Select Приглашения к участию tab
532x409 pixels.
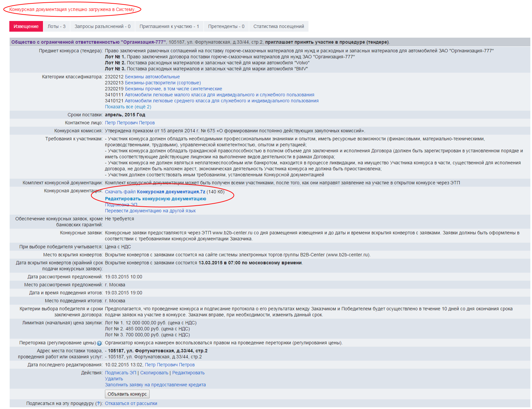169,26
